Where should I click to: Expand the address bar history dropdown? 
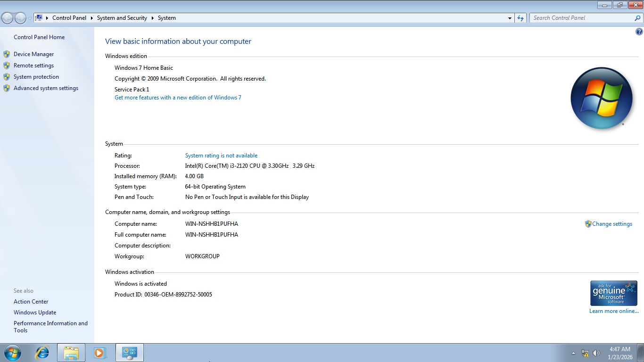510,18
